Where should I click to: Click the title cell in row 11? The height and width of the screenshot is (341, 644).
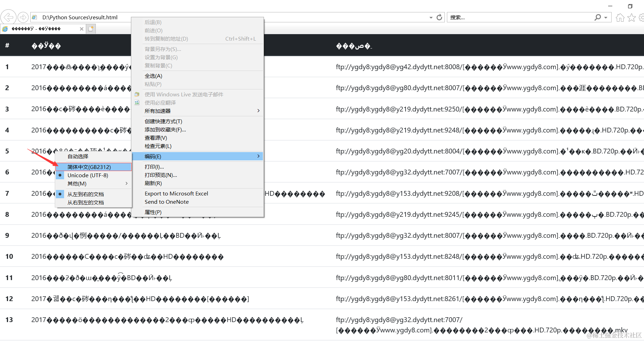pyautogui.click(x=102, y=278)
